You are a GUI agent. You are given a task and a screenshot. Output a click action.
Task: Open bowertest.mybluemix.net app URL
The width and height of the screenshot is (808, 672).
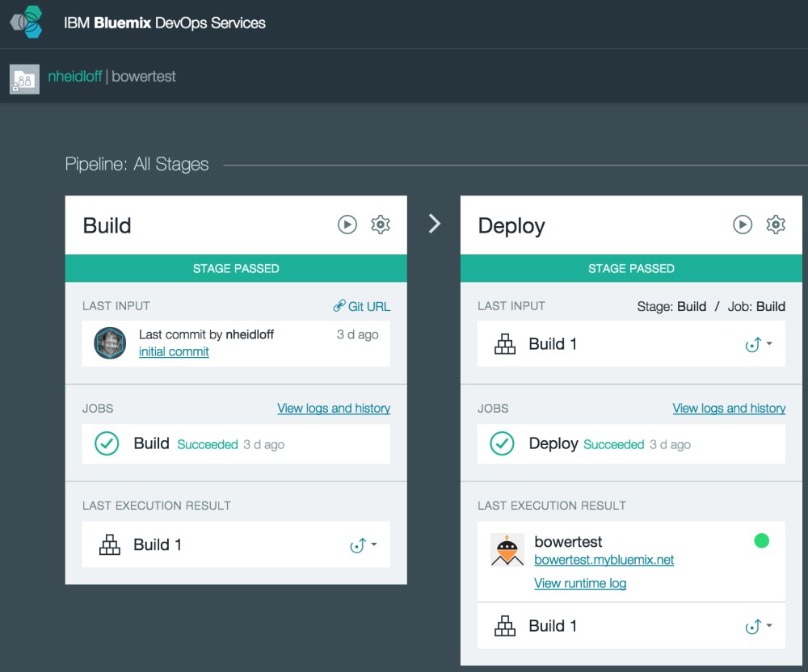[604, 560]
